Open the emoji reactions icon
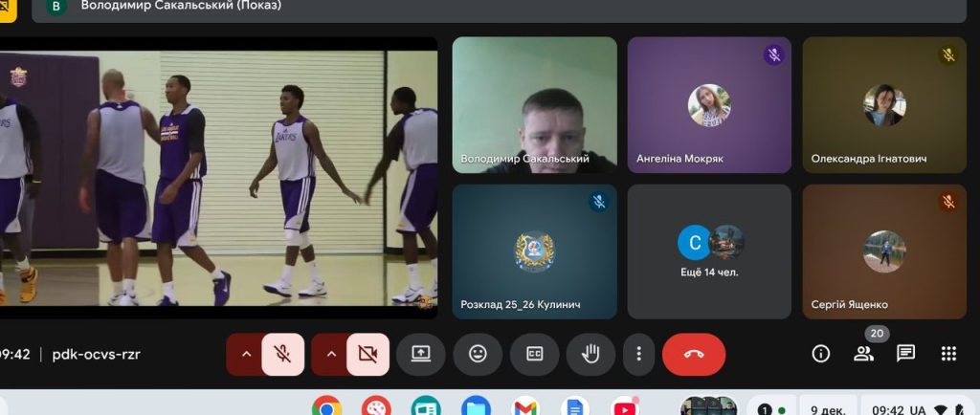 pyautogui.click(x=478, y=354)
